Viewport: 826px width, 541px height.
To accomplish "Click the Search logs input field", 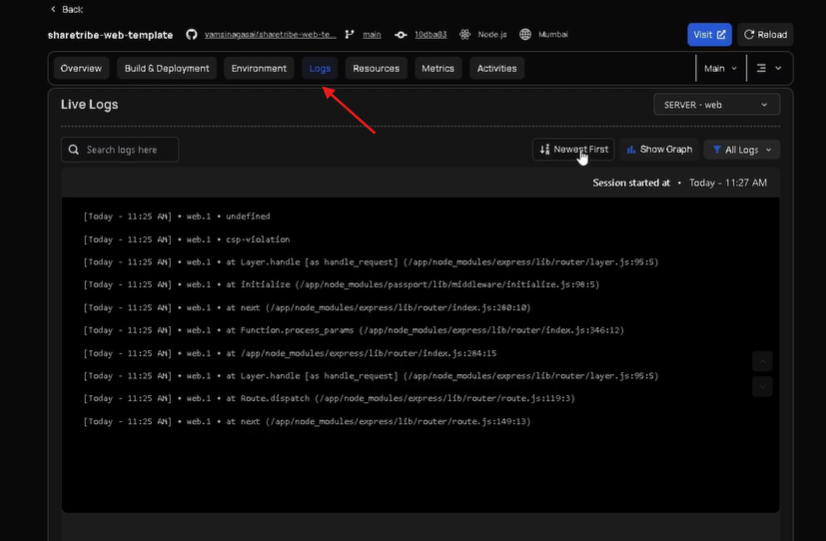I will [x=120, y=150].
